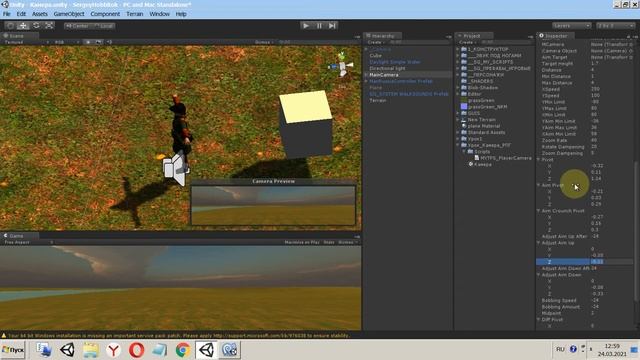Step forward one frame
Screen dimensions: 640x360
332,26
